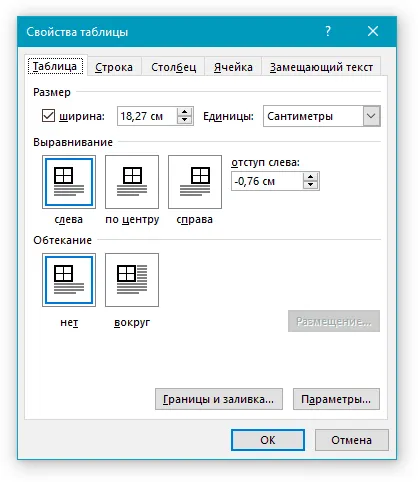
Task: Select right alignment icon "справа"
Action: click(195, 182)
